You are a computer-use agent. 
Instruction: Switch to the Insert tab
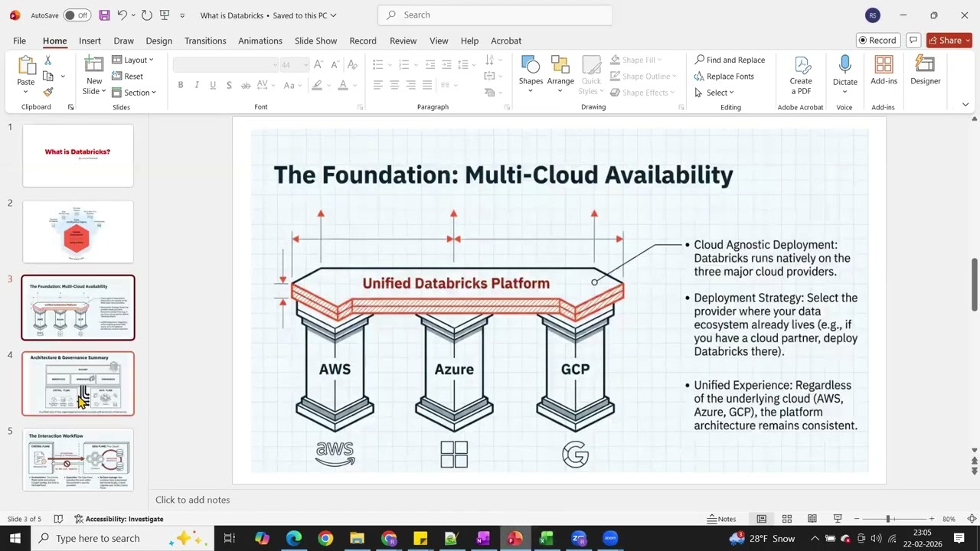[x=90, y=41]
